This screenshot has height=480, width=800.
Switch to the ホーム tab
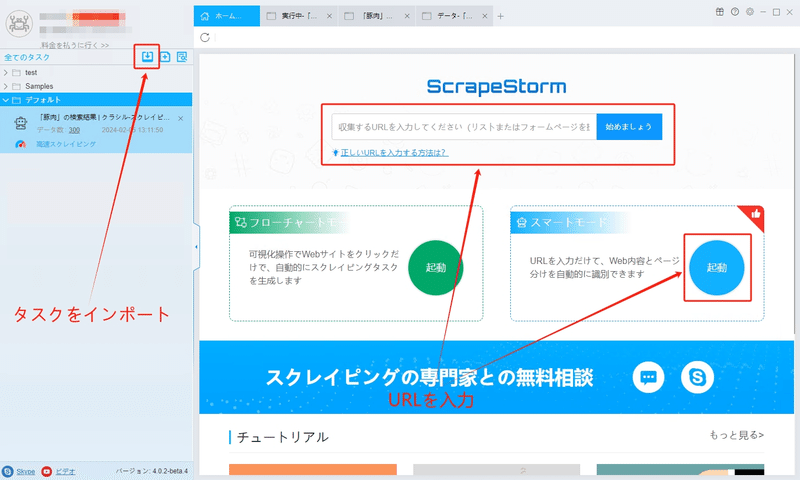(227, 16)
